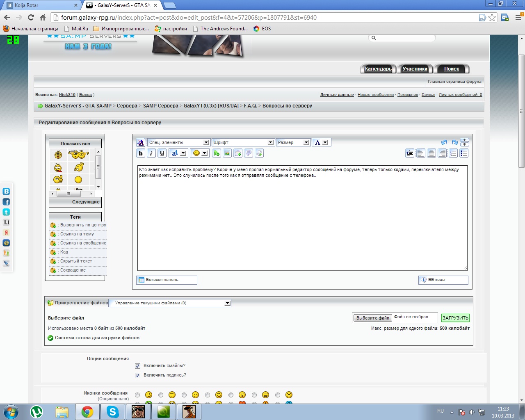
Task: Click the 'Боковая панель' button
Action: [x=167, y=280]
